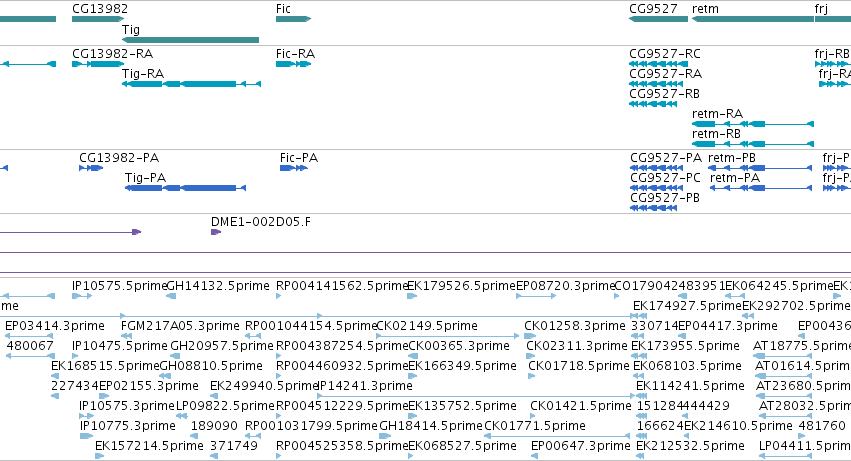Click the CG9527 gene label
Viewport: 851px width, 461px height.
(653, 9)
